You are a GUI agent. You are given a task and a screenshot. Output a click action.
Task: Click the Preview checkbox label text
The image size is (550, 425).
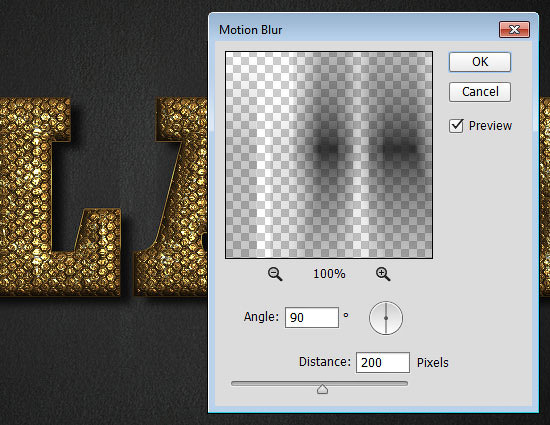[x=490, y=126]
